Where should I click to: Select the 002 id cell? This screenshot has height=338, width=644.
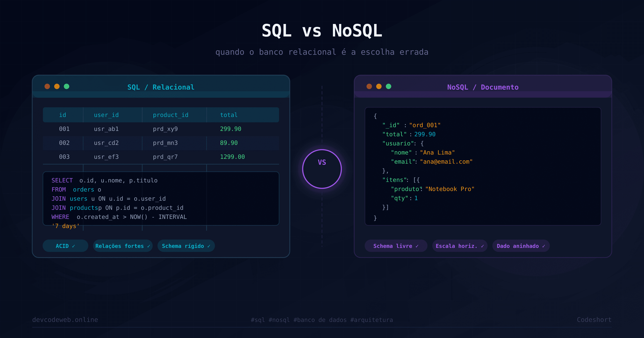[64, 143]
